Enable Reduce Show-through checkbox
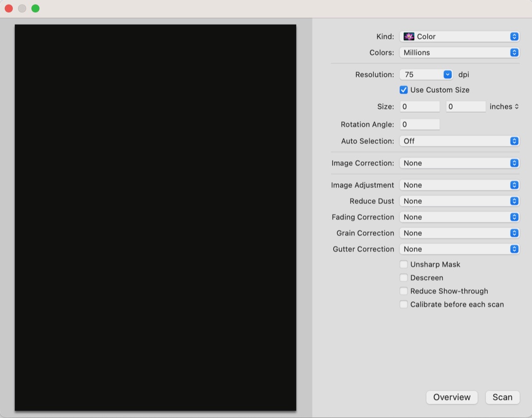The height and width of the screenshot is (418, 532). point(403,291)
